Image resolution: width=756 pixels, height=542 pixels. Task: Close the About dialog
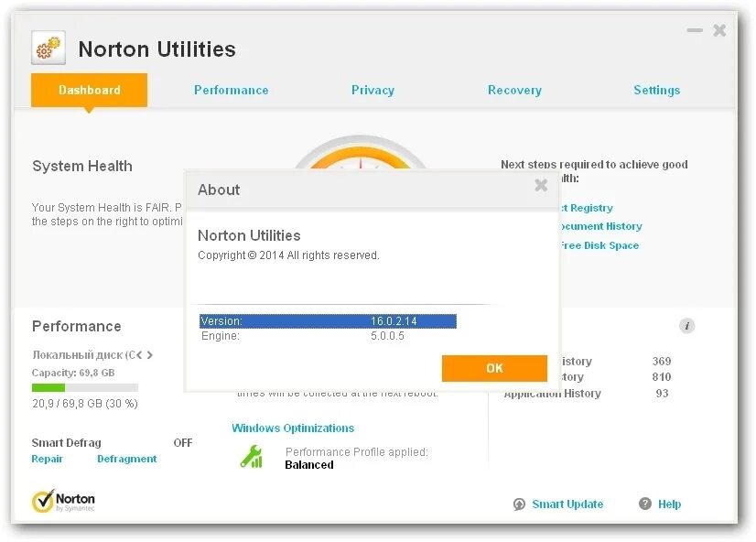[541, 185]
